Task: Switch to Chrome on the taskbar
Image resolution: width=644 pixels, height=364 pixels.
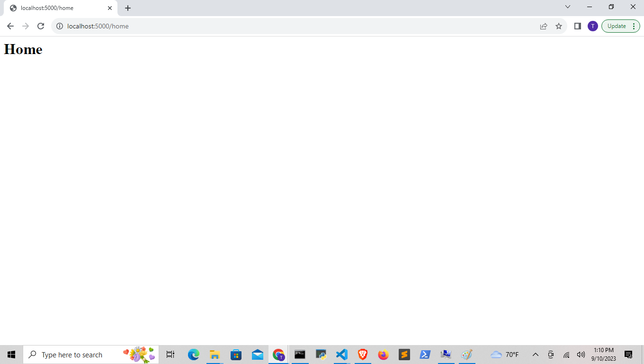Action: [x=278, y=355]
